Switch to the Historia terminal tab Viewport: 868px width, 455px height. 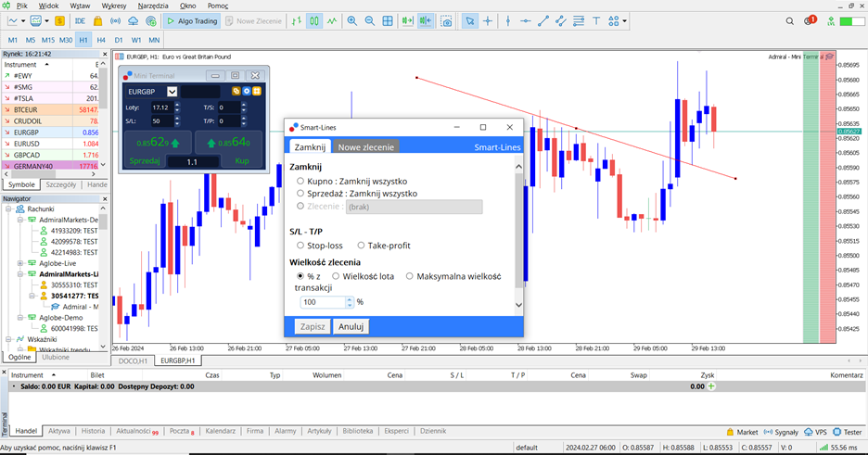(93, 431)
